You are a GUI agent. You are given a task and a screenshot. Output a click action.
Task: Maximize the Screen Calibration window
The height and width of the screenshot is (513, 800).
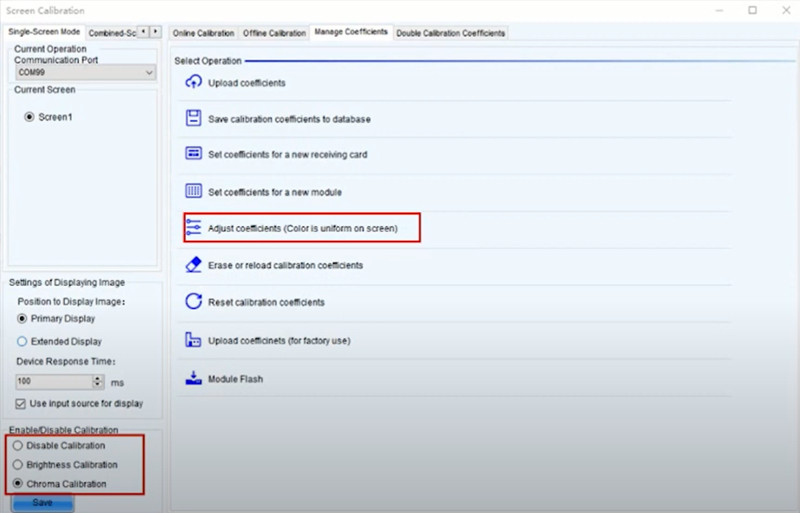(753, 10)
